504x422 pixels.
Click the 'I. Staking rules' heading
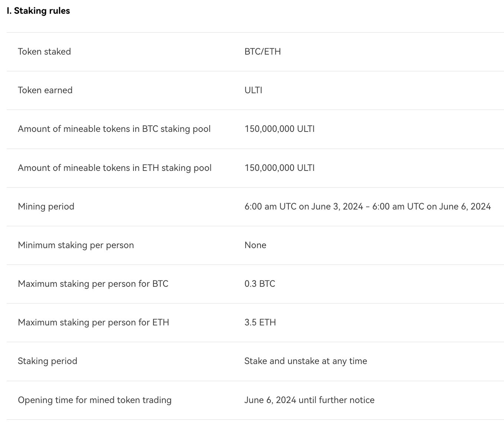pyautogui.click(x=38, y=11)
